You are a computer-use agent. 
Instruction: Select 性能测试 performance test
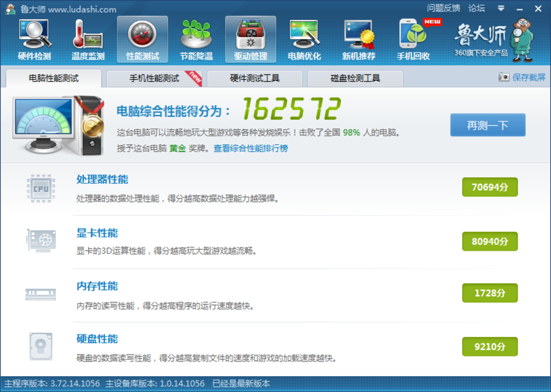[x=142, y=40]
